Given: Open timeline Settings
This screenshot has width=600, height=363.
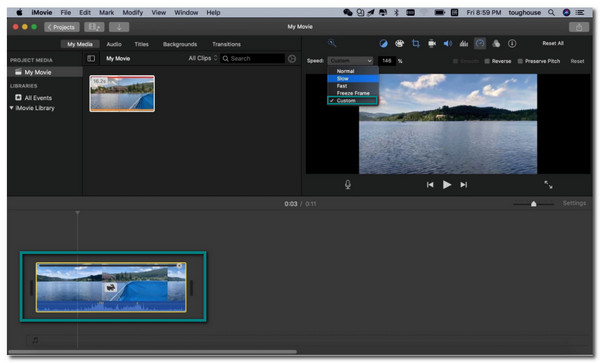Looking at the screenshot, I should click(574, 203).
